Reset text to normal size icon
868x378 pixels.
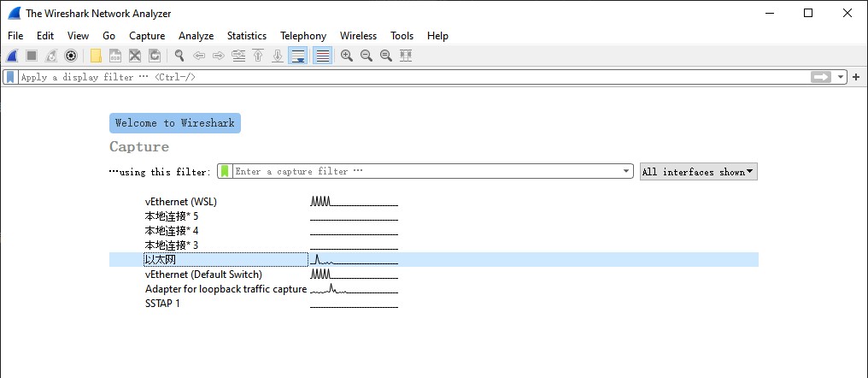[386, 56]
